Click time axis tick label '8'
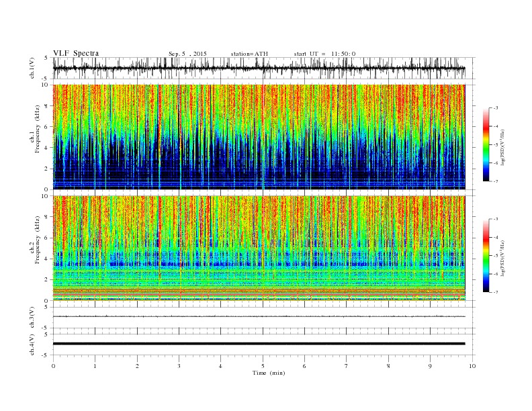This screenshot has width=532, height=411. [388, 366]
